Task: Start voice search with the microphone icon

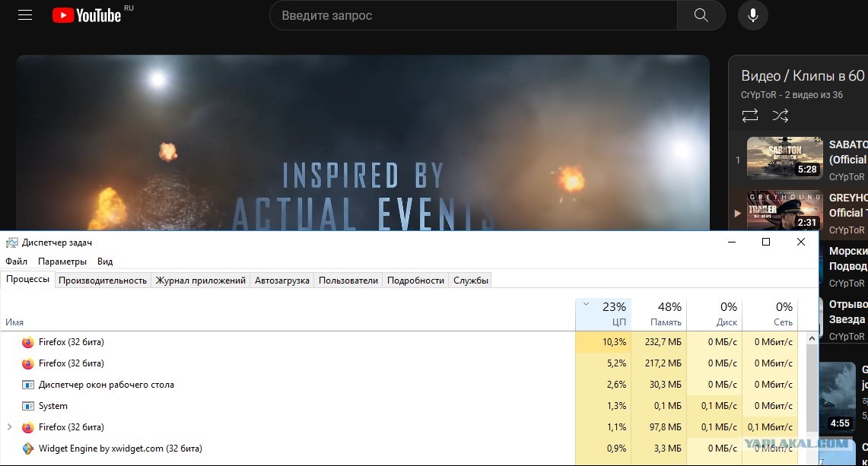Action: tap(752, 15)
